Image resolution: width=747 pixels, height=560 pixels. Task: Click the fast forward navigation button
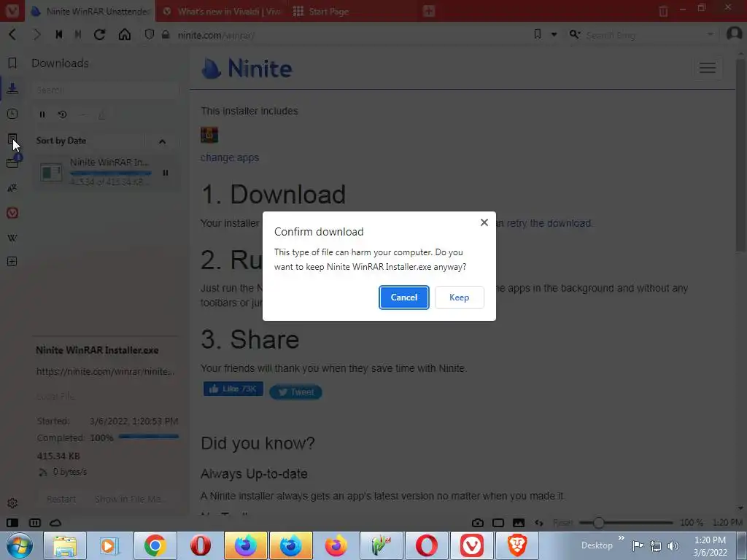coord(78,35)
